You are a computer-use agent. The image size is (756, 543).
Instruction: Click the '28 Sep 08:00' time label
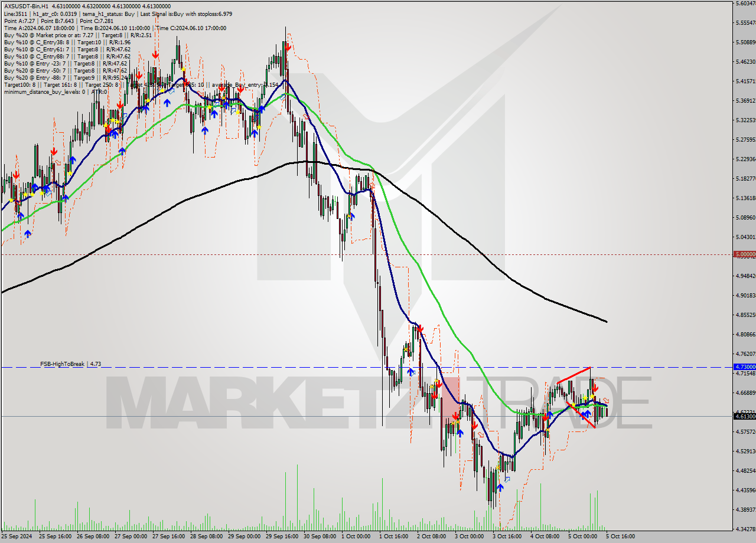(207, 537)
